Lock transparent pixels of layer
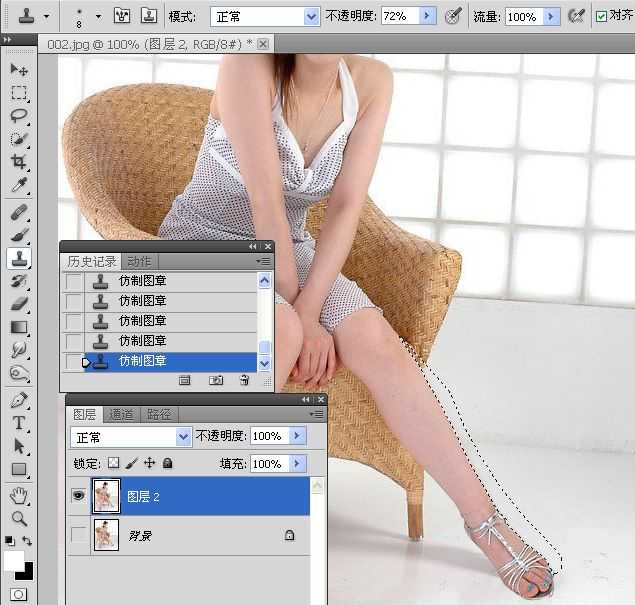Image resolution: width=635 pixels, height=605 pixels. click(x=114, y=463)
